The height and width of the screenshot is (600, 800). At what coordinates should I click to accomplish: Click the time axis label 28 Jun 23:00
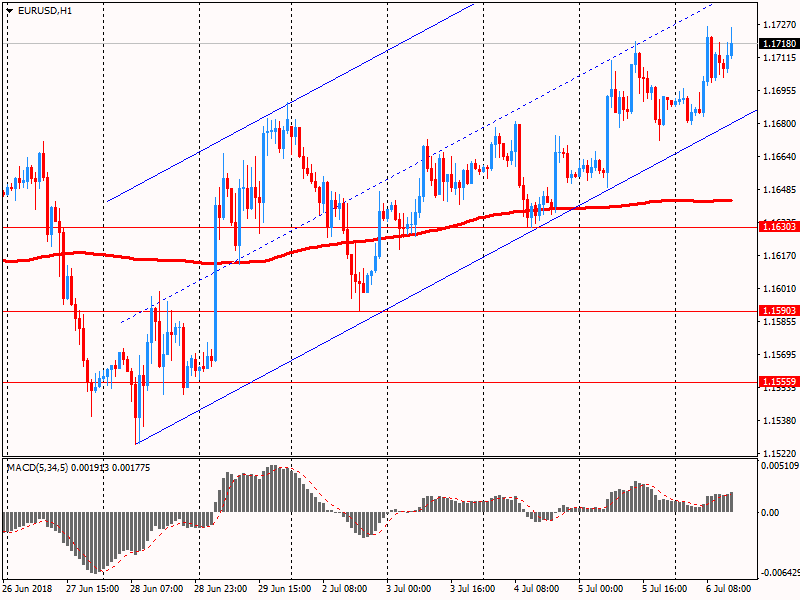tap(220, 589)
